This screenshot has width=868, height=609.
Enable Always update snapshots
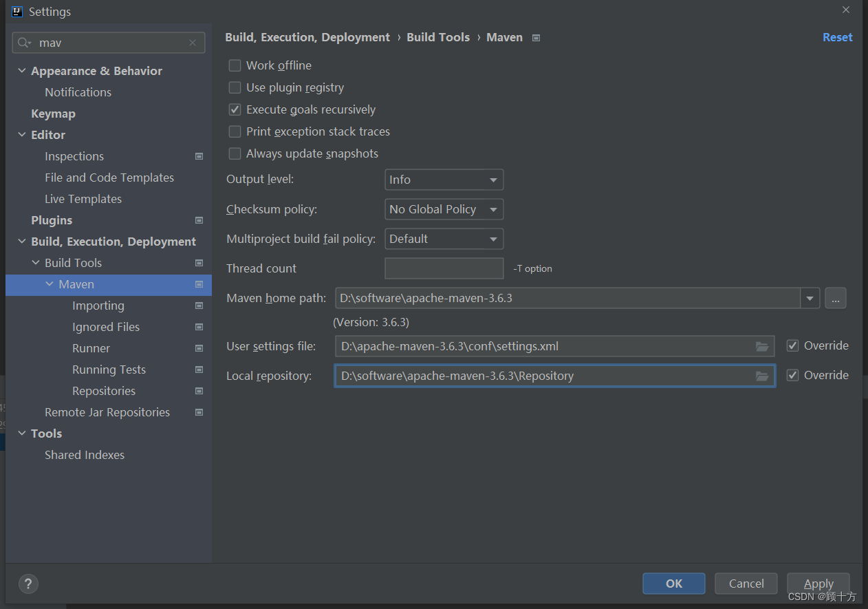click(235, 153)
